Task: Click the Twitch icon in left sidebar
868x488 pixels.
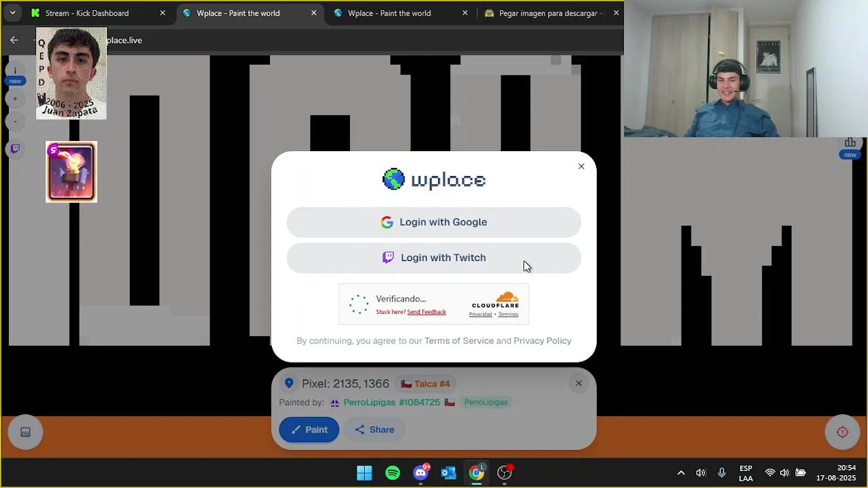Action: 15,148
